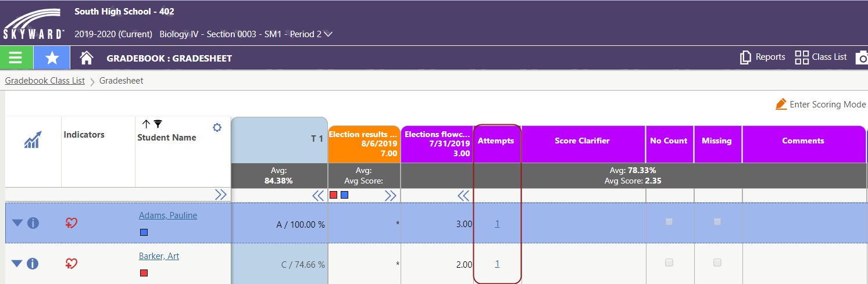Toggle Missing checkbox for Art Barker
868x284 pixels.
(x=717, y=263)
